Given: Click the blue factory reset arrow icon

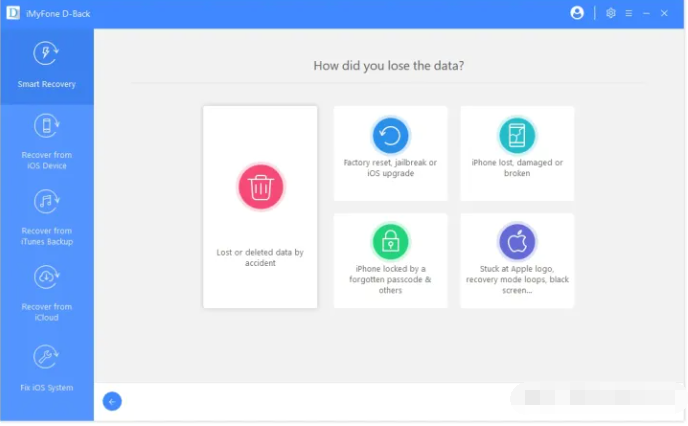Looking at the screenshot, I should [390, 135].
